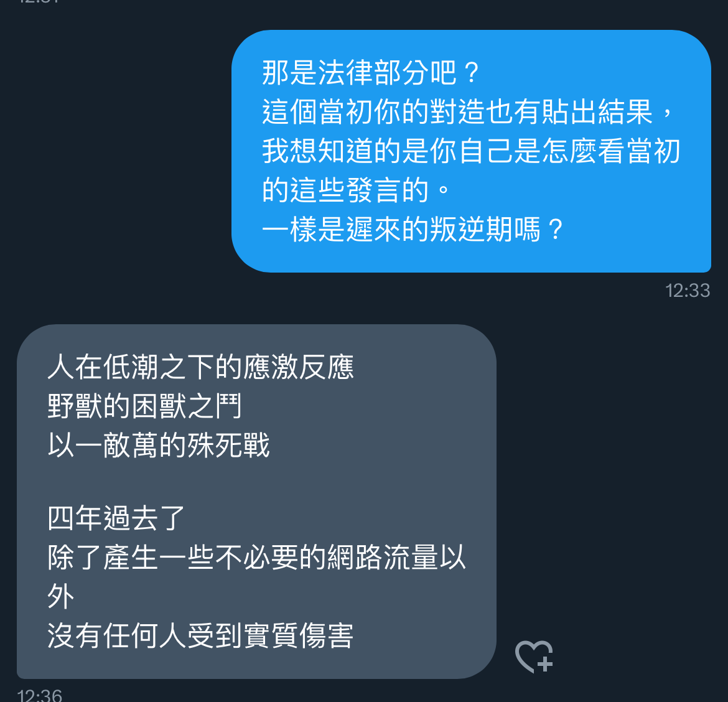Click the line '那是法律部分吧？'
This screenshot has height=702, width=728.
click(x=371, y=73)
